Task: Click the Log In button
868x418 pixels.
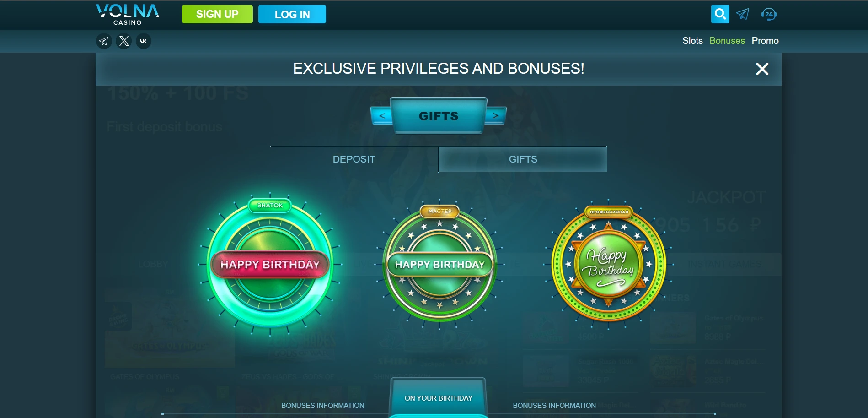Action: coord(292,14)
